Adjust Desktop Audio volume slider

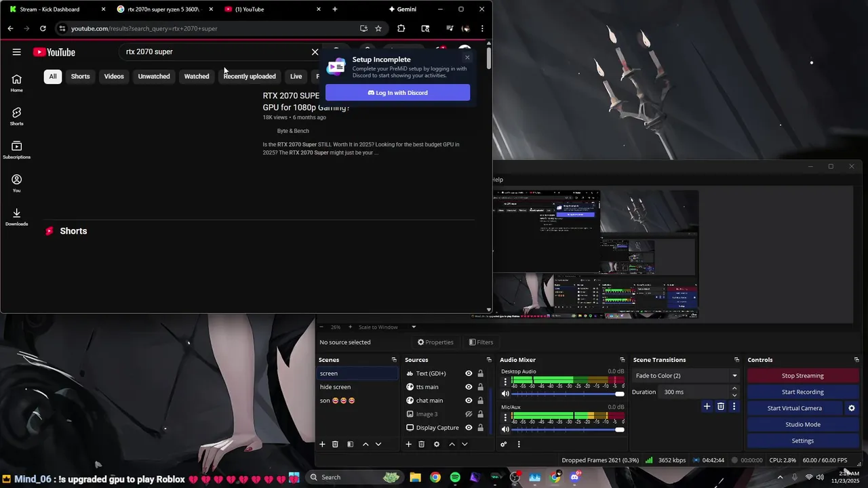568,394
